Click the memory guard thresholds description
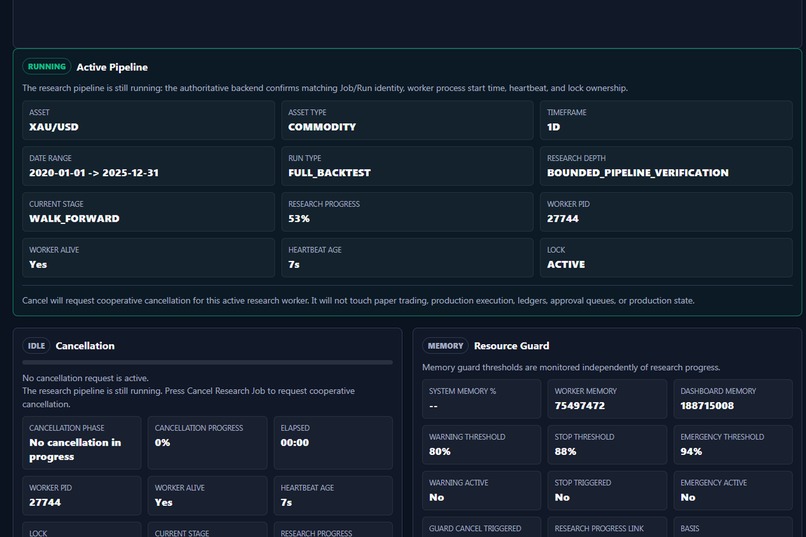 pyautogui.click(x=571, y=367)
